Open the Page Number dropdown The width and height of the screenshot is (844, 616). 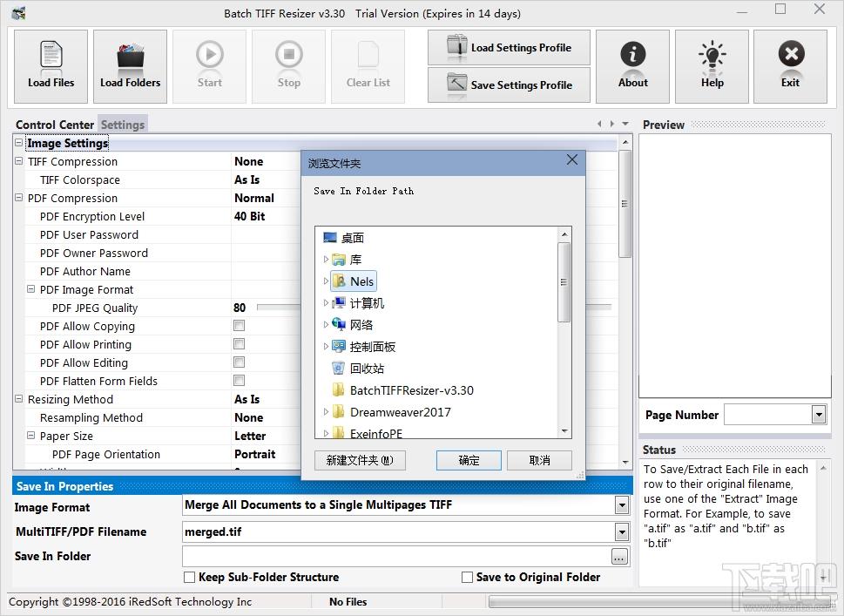(819, 415)
